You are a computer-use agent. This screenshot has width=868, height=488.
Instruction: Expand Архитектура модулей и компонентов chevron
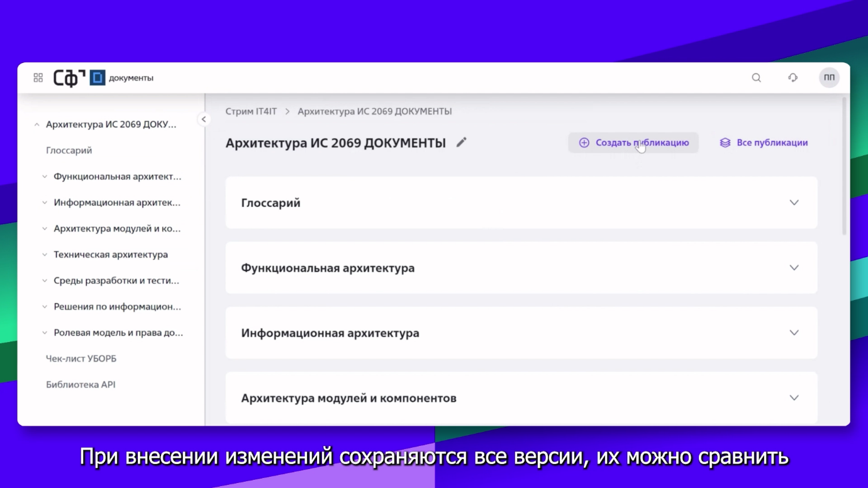[x=794, y=397]
